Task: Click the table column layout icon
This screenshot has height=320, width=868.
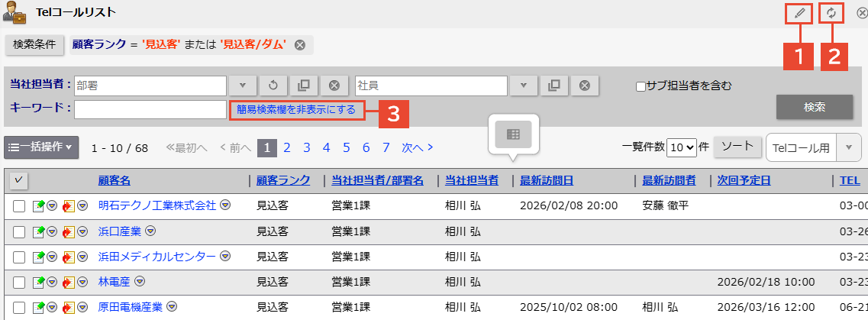Action: tap(513, 134)
